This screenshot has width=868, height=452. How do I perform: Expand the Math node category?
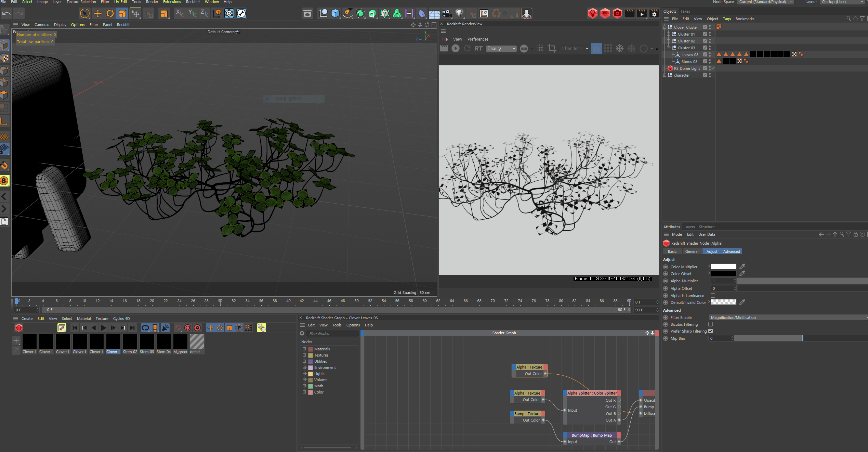[x=304, y=386]
